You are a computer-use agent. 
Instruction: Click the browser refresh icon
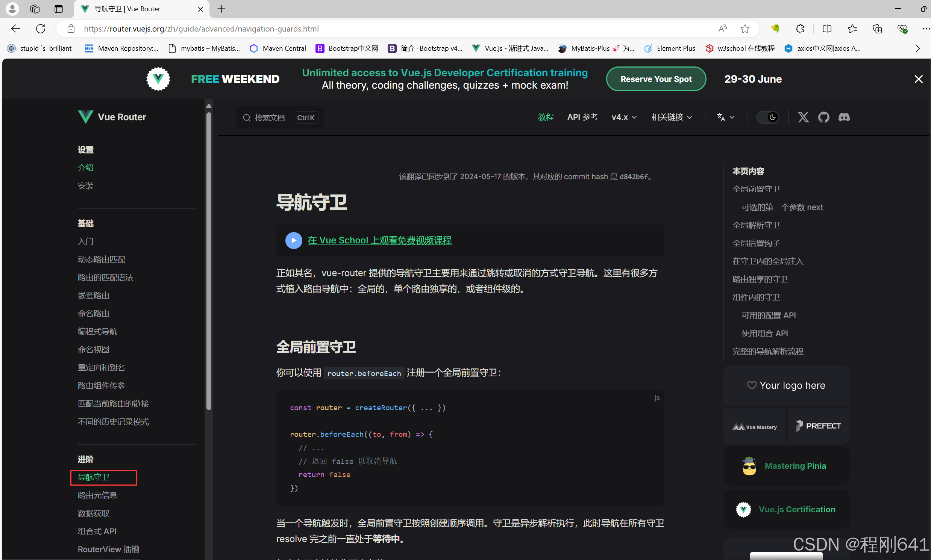point(41,29)
